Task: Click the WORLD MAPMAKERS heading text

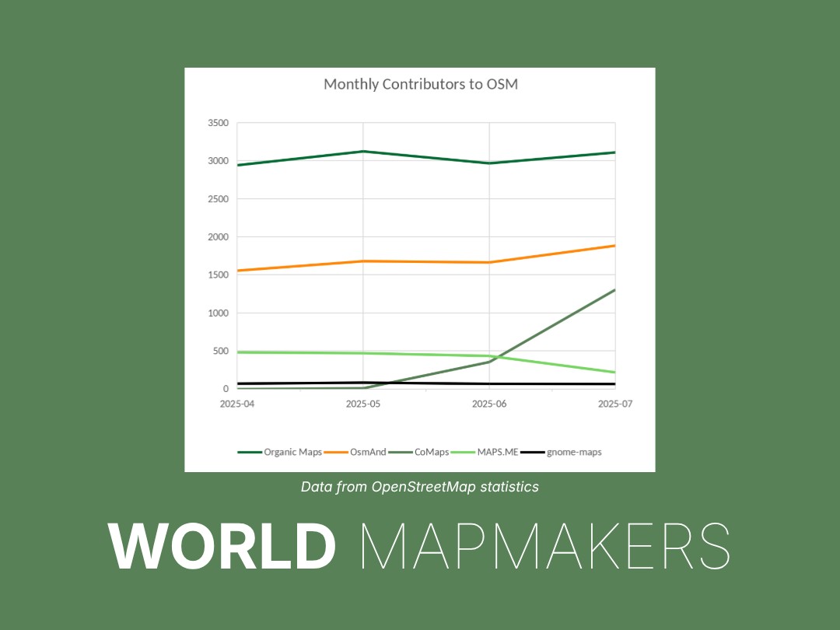Action: 420,546
